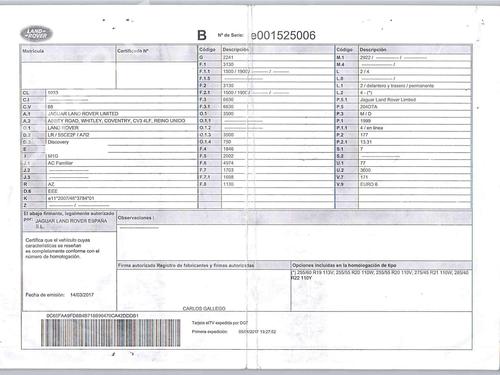Click the 'Observaciones' section heading
Viewport: 500px width, 375px height.
click(135, 218)
